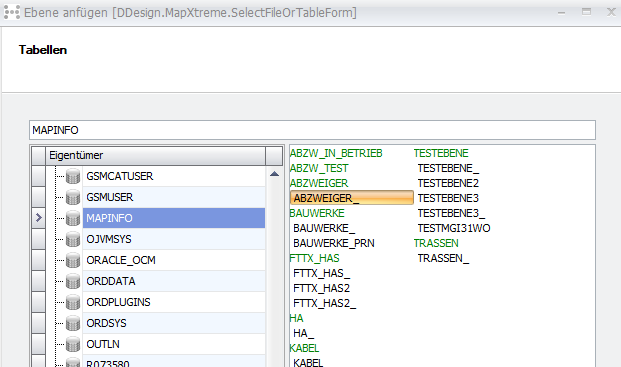This screenshot has height=367, width=621.
Task: Select the green HA table
Action: 296,319
